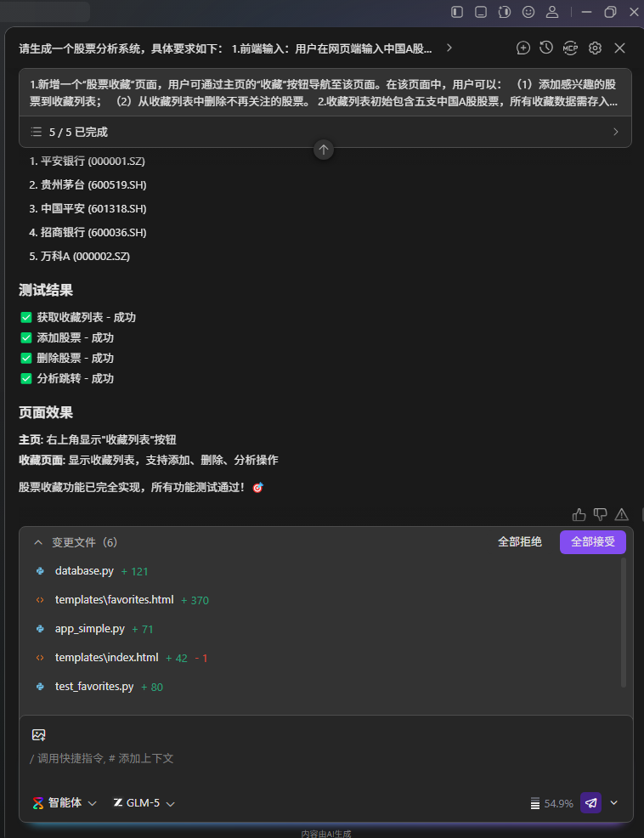
Task: Click the add image icon in input box
Action: [x=38, y=735]
